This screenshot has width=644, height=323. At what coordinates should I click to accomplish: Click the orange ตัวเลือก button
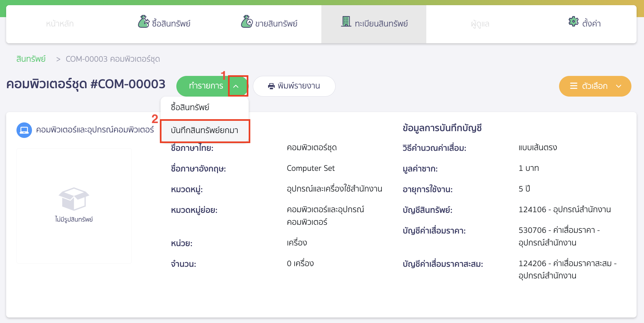pos(595,86)
